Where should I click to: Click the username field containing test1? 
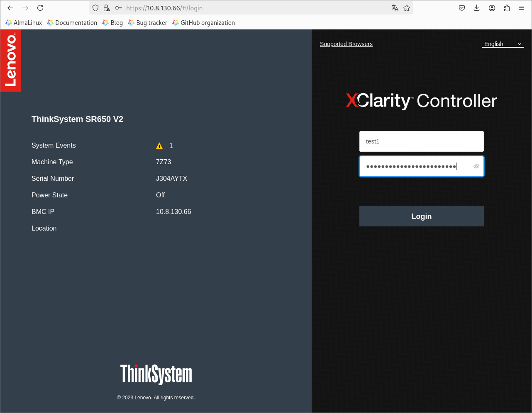coord(422,141)
